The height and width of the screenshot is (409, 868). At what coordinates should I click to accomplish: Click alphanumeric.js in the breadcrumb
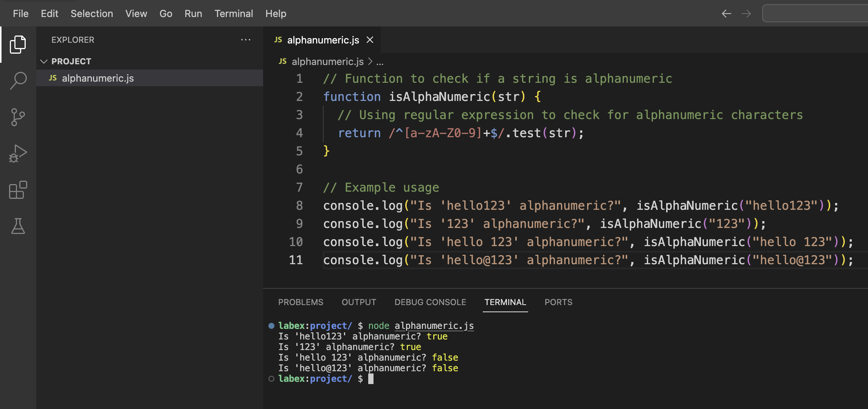327,62
